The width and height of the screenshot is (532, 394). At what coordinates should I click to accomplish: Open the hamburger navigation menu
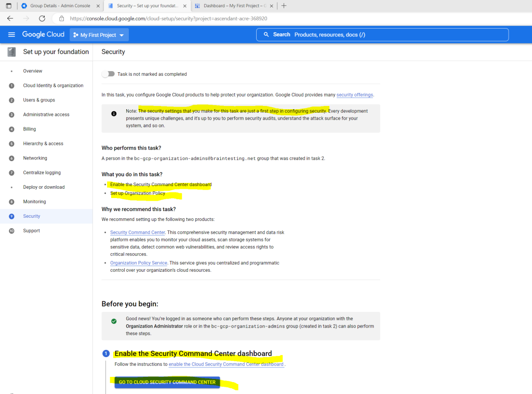click(11, 35)
